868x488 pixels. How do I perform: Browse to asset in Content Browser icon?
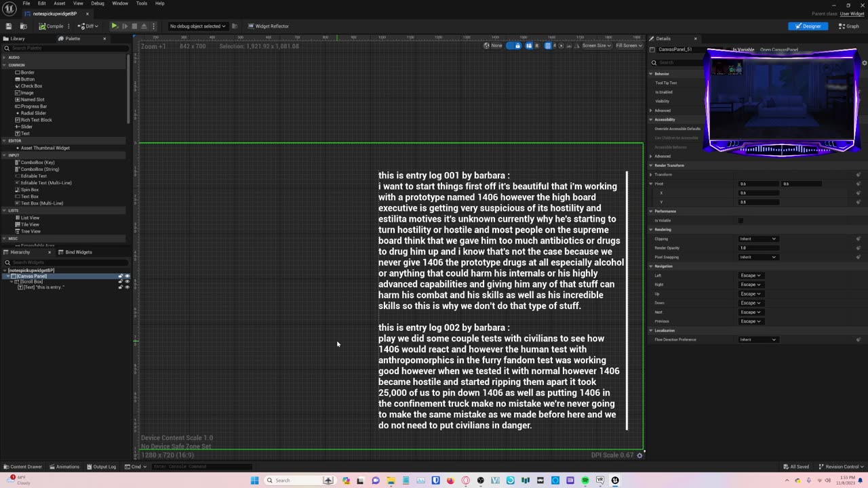(x=23, y=26)
